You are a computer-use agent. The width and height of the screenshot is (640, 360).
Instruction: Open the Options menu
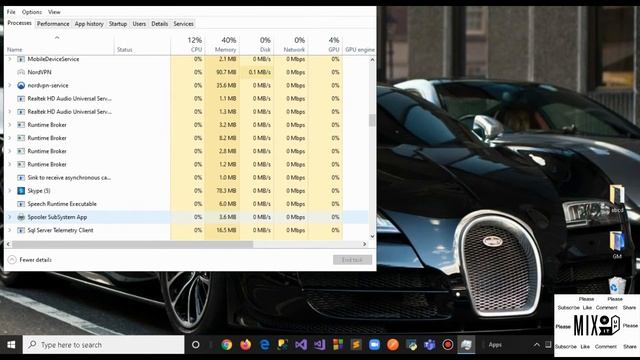(32, 12)
